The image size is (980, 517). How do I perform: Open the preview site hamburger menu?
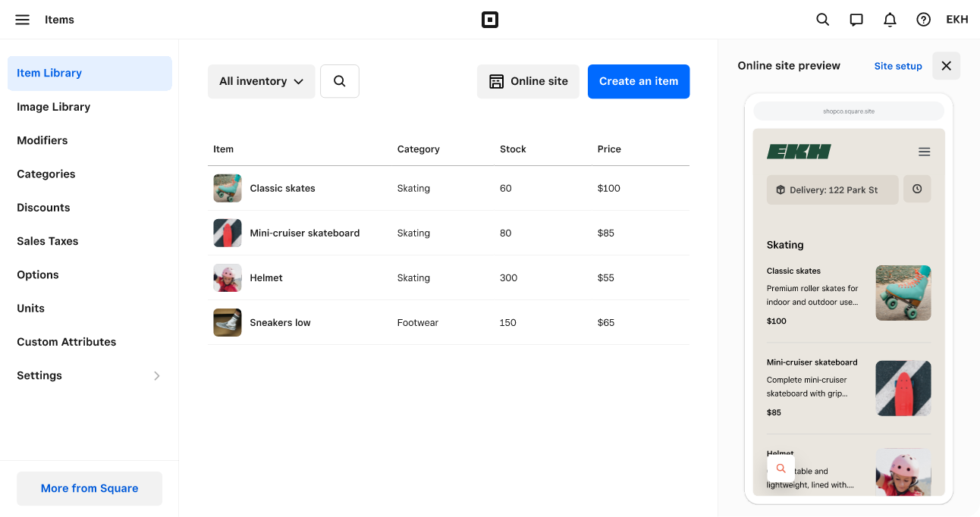click(924, 152)
